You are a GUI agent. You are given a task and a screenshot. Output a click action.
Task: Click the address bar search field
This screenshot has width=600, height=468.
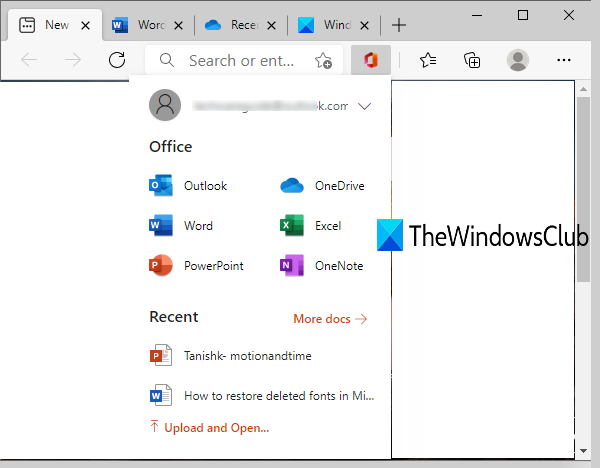[242, 60]
